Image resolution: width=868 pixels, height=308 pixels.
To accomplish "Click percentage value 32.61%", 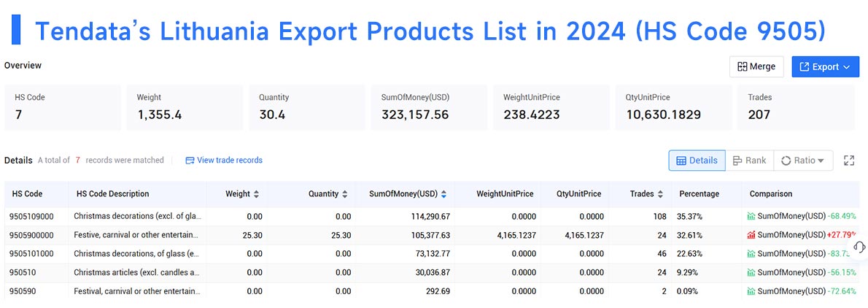I will [x=689, y=235].
